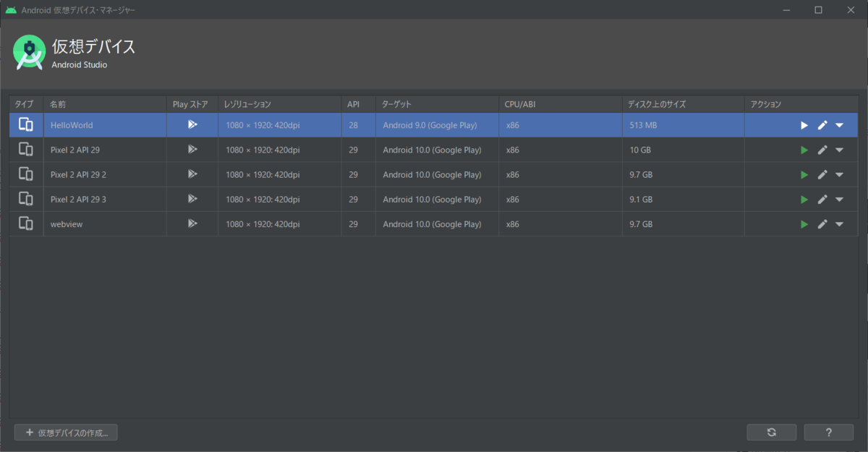The height and width of the screenshot is (452, 868).
Task: Edit the webview device with pencil
Action: coord(822,224)
